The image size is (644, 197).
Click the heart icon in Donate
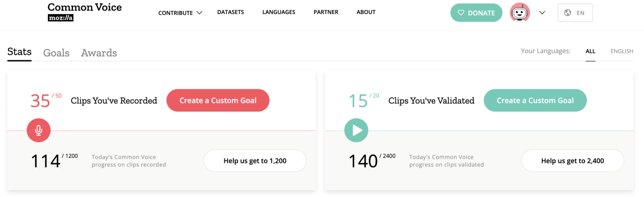coord(461,13)
